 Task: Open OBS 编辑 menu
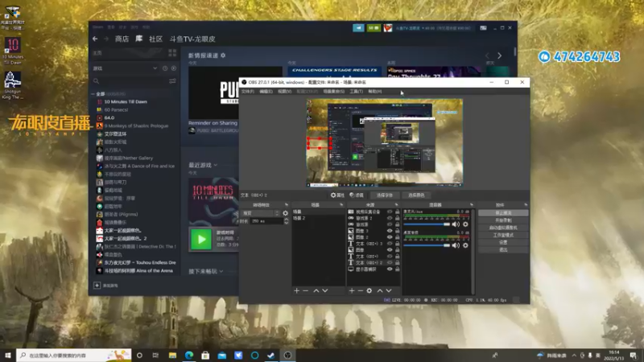[266, 92]
